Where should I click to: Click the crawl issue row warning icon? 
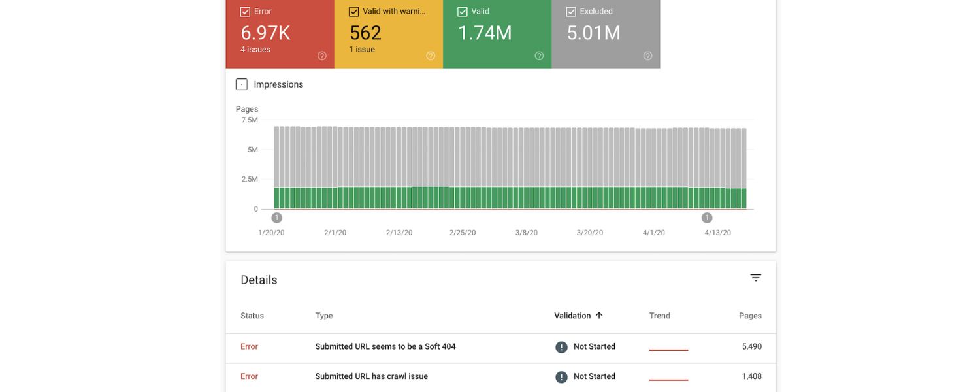[x=561, y=377]
